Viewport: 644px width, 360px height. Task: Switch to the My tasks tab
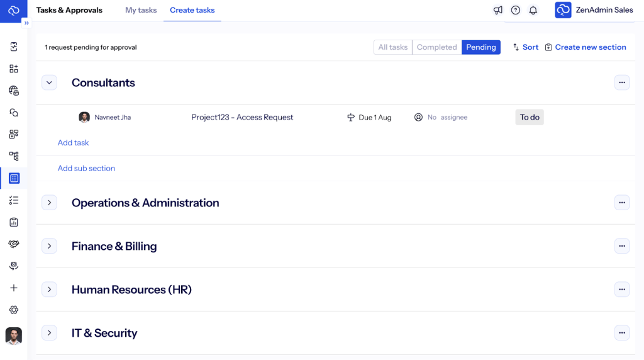coord(141,10)
